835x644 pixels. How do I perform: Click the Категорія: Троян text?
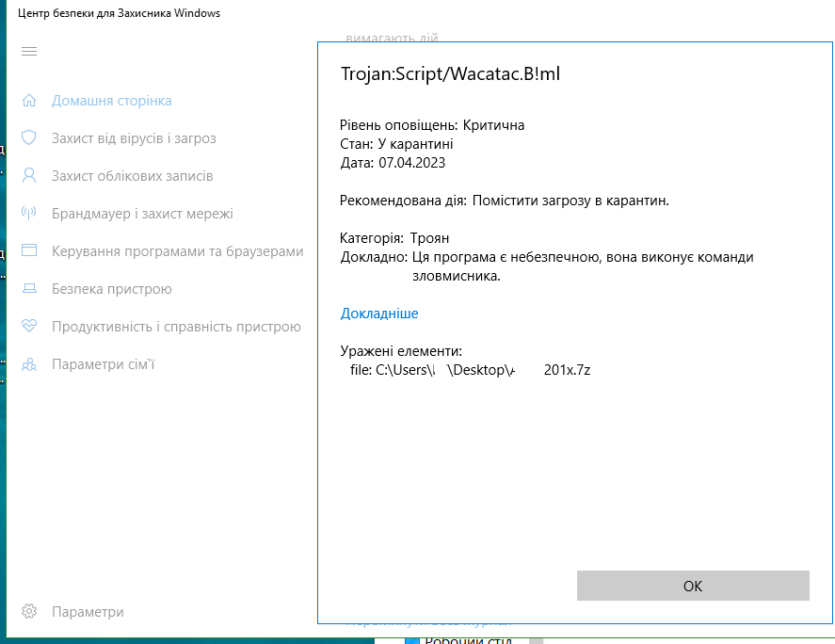click(394, 238)
